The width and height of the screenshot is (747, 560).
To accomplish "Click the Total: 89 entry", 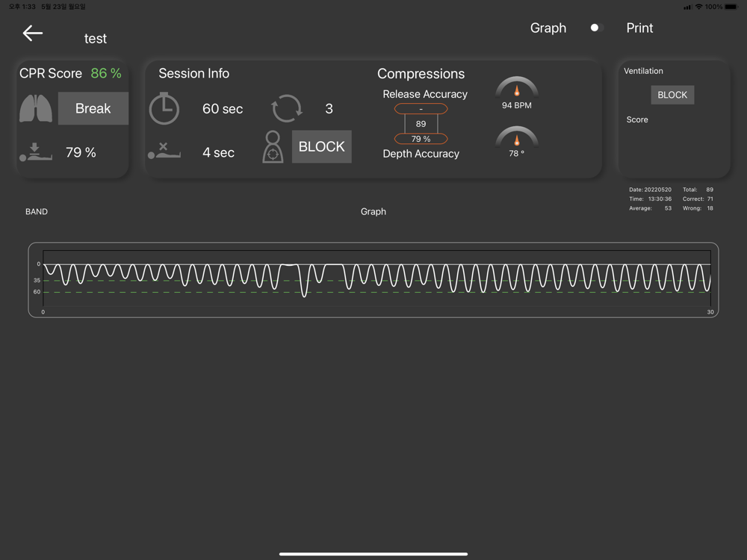I will pos(698,190).
